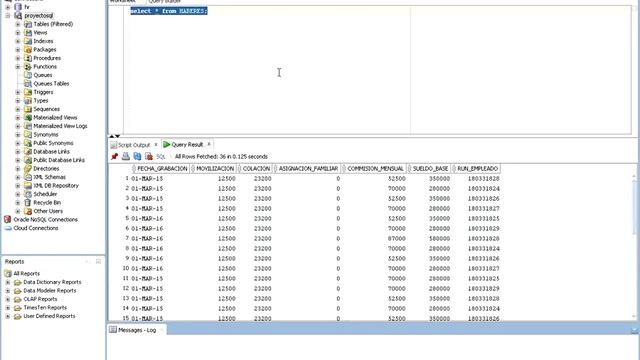This screenshot has width=640, height=360.
Task: Click the SQL label in Query Result toolbar
Action: 161,157
